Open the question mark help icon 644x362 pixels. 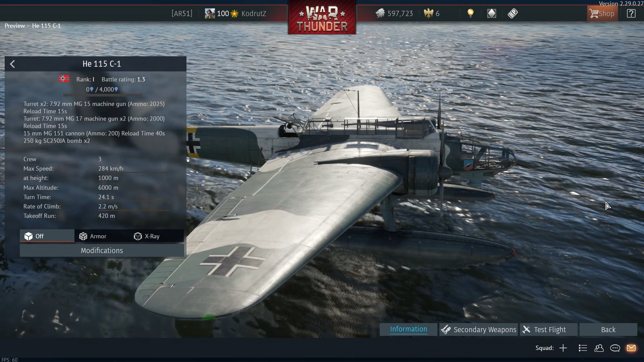[x=631, y=13]
